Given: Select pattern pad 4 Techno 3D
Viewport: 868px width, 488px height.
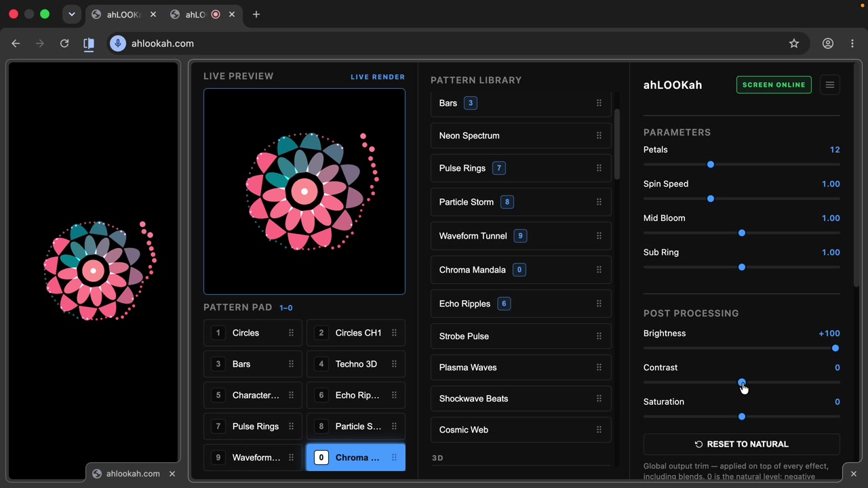Looking at the screenshot, I should click(x=355, y=364).
